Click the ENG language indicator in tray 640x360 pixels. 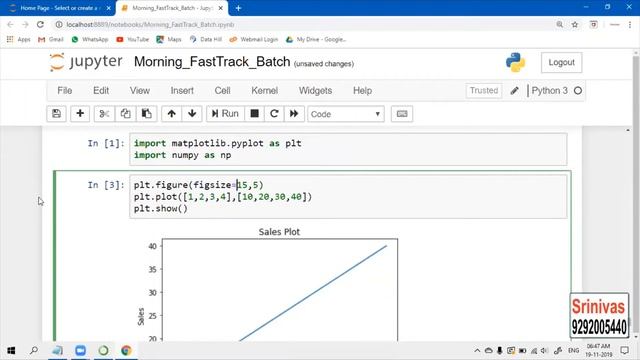[x=573, y=351]
